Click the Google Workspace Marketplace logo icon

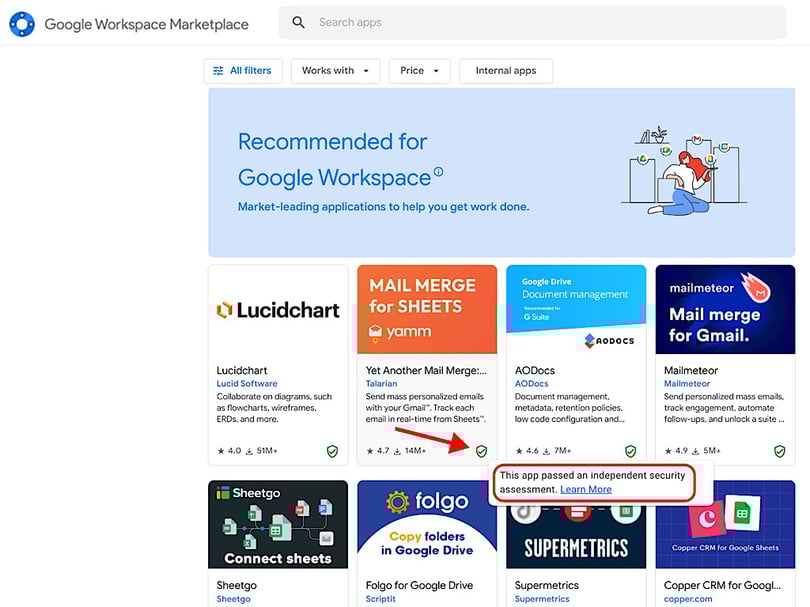pos(22,23)
